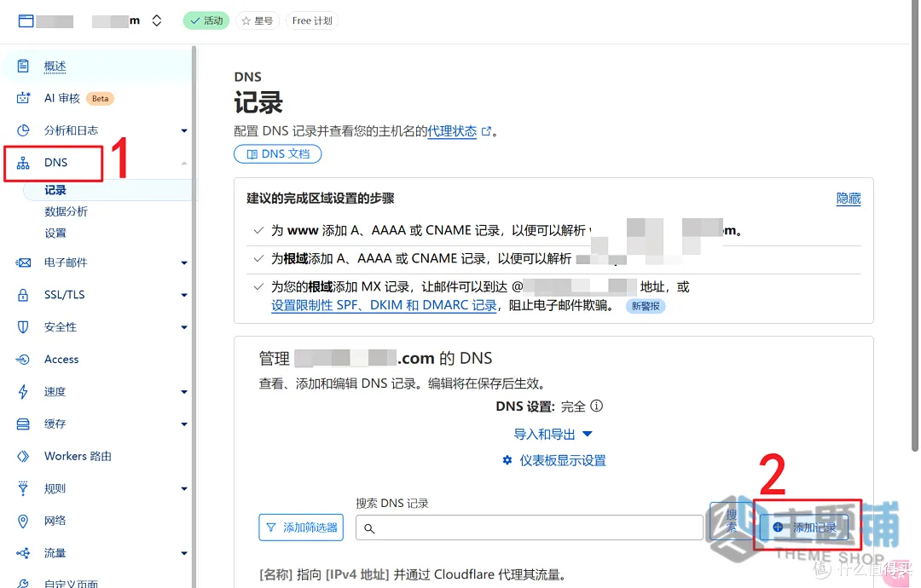Click the 添加记录 button

[x=805, y=527]
